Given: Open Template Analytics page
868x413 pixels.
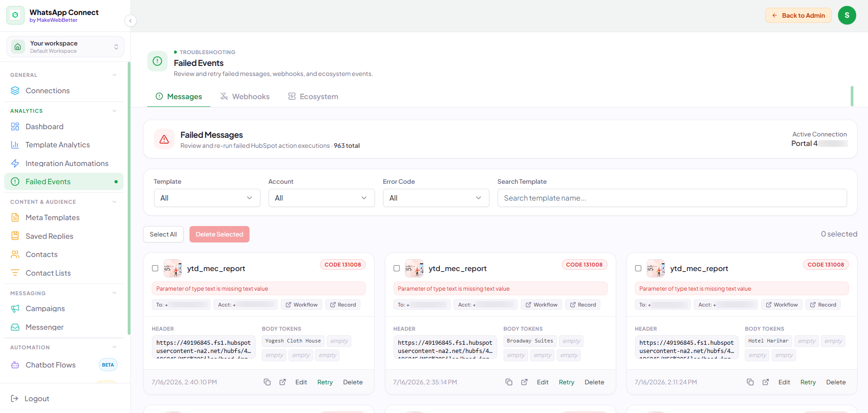Looking at the screenshot, I should (64, 145).
